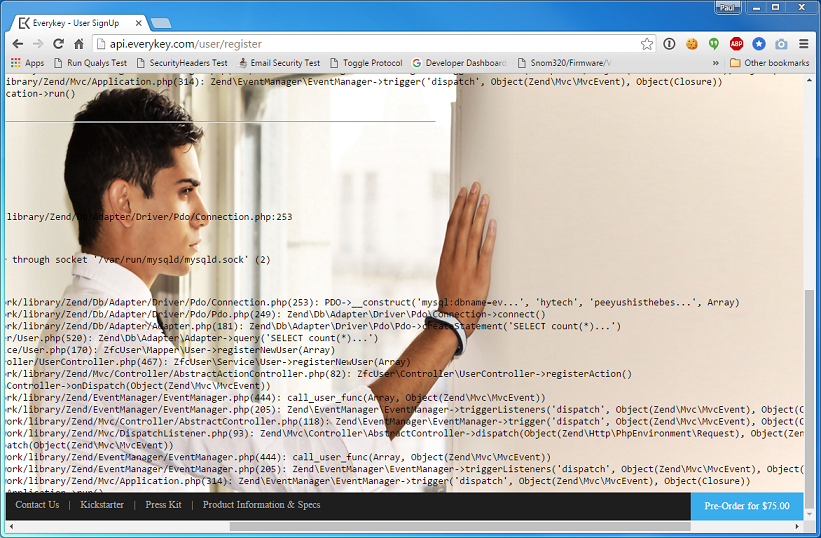Reload the current page
Viewport: 821px width, 538px height.
[x=58, y=44]
